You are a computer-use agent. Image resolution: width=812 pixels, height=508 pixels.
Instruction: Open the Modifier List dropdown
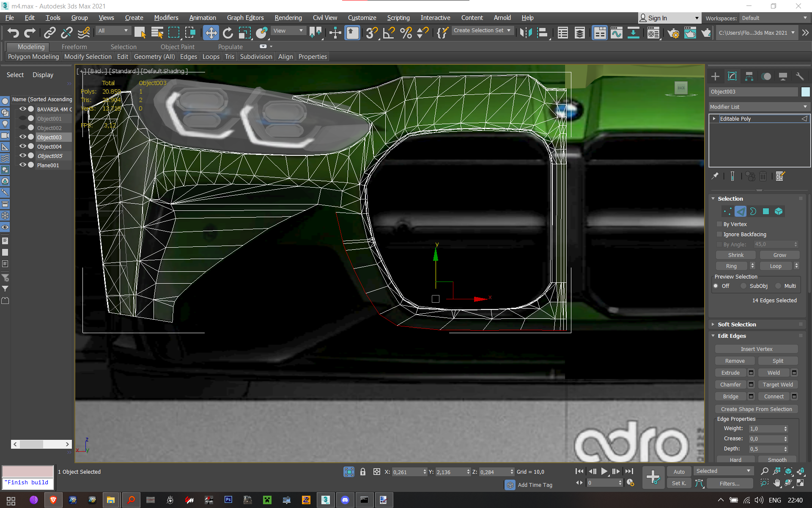pyautogui.click(x=759, y=107)
